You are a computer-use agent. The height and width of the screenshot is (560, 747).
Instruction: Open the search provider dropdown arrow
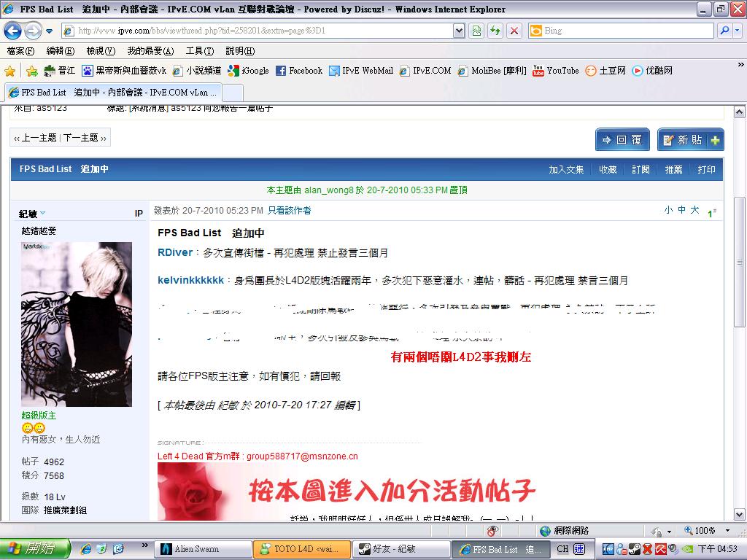point(737,31)
